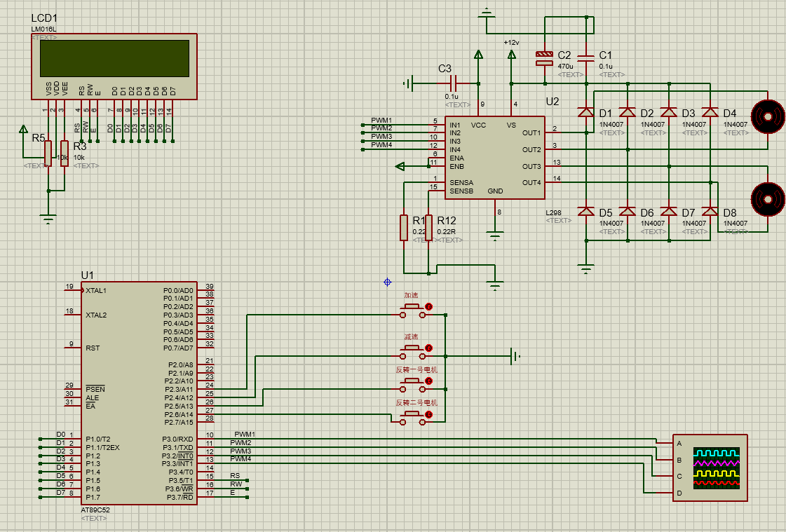
Task: Toggle the red latch dot of 加速 button
Action: [x=428, y=306]
